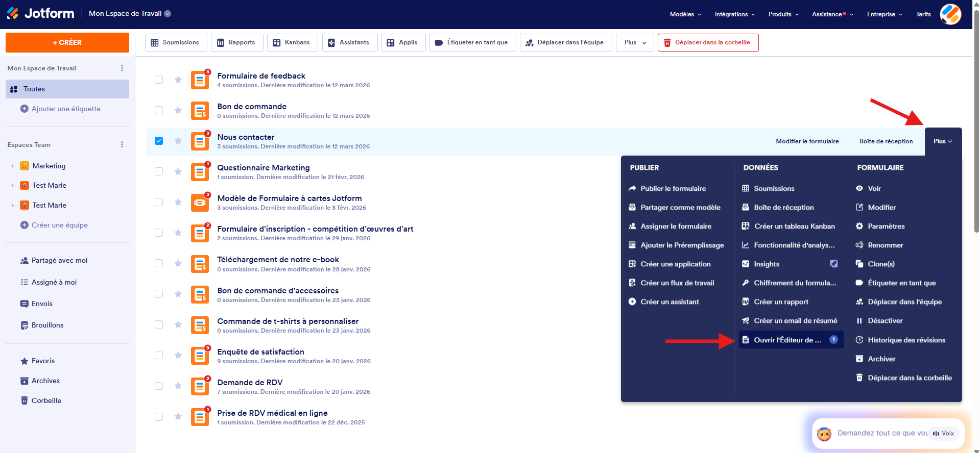
Task: Click the Soumissions toolbar button
Action: (x=176, y=42)
